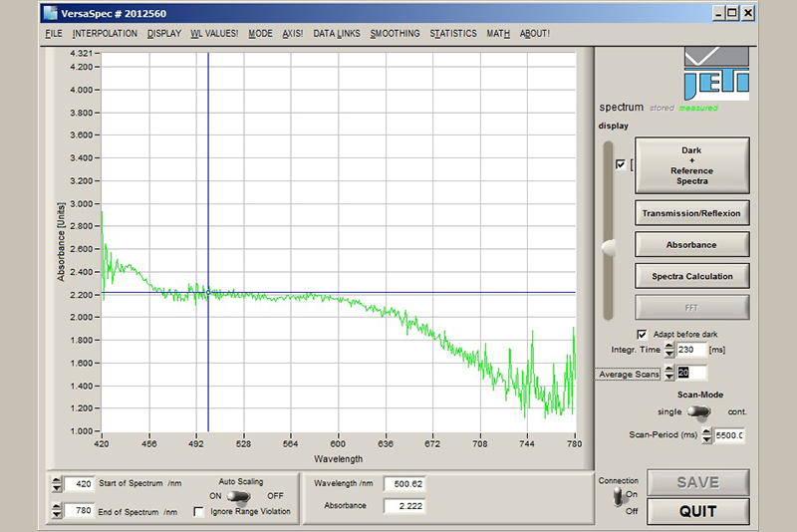Click the Average Scans field showing 20
This screenshot has width=797, height=532.
(691, 373)
